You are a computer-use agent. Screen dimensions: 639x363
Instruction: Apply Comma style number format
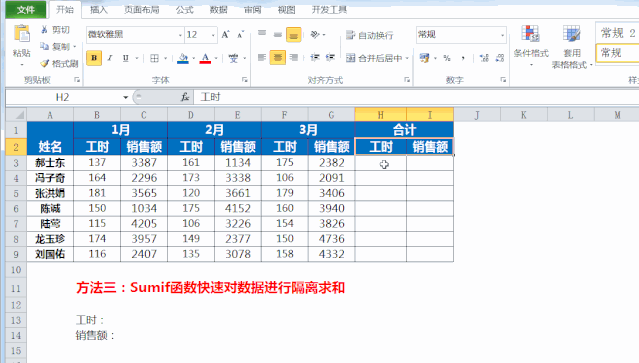[463, 58]
